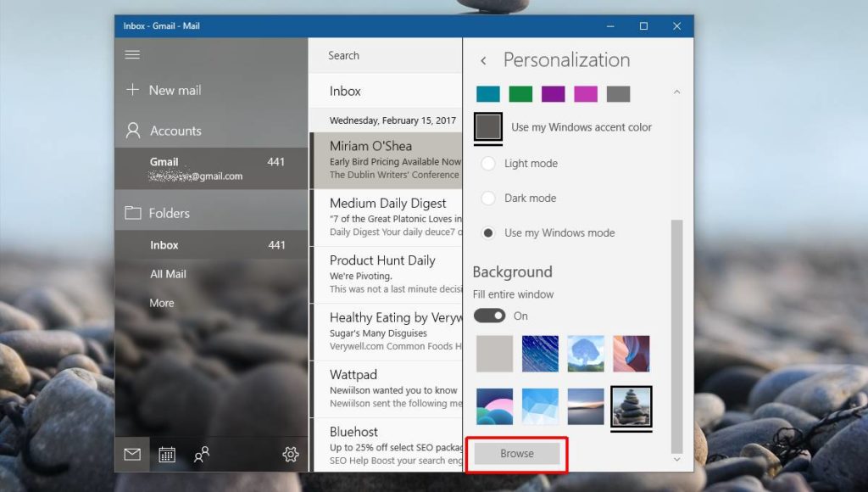Select the Light mode radio button

click(488, 163)
